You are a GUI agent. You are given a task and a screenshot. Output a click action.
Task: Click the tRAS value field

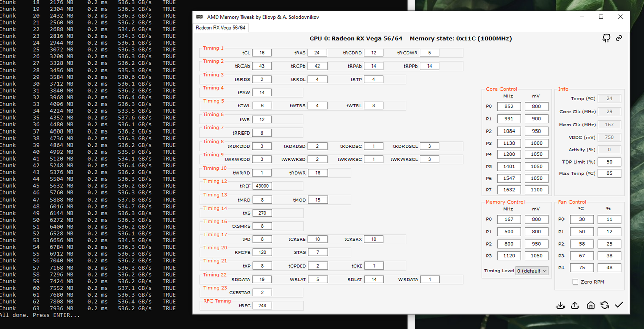coord(317,53)
